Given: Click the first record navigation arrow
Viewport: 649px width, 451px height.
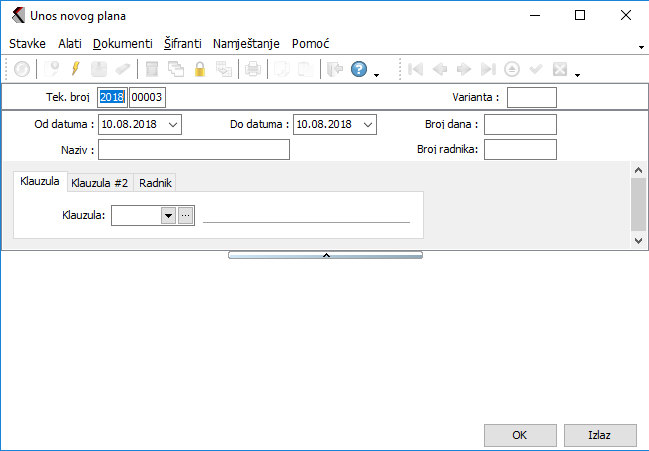Looking at the screenshot, I should (415, 69).
